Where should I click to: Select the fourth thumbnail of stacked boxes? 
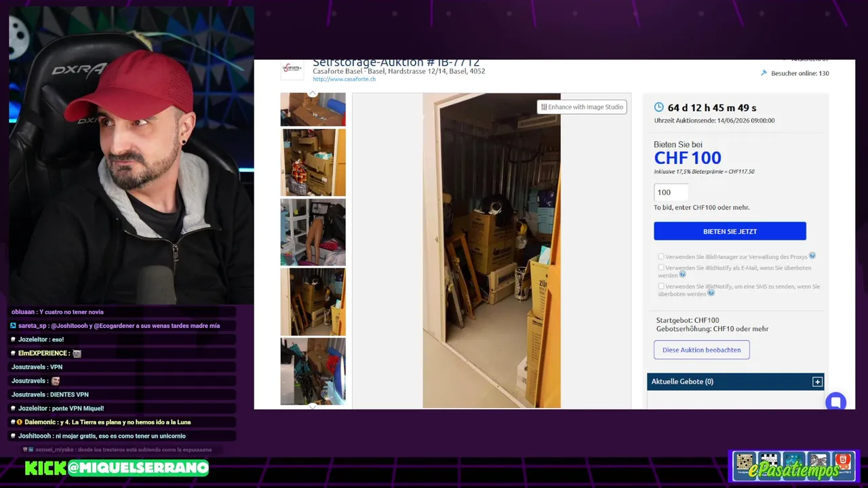(x=313, y=302)
